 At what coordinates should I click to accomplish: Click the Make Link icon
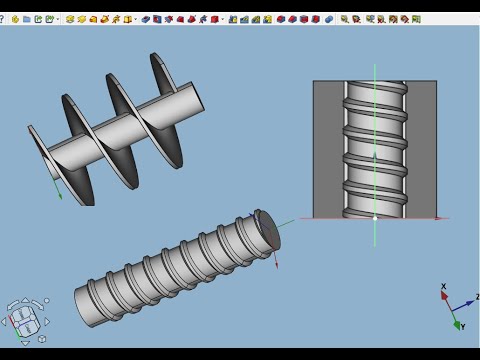point(38,19)
